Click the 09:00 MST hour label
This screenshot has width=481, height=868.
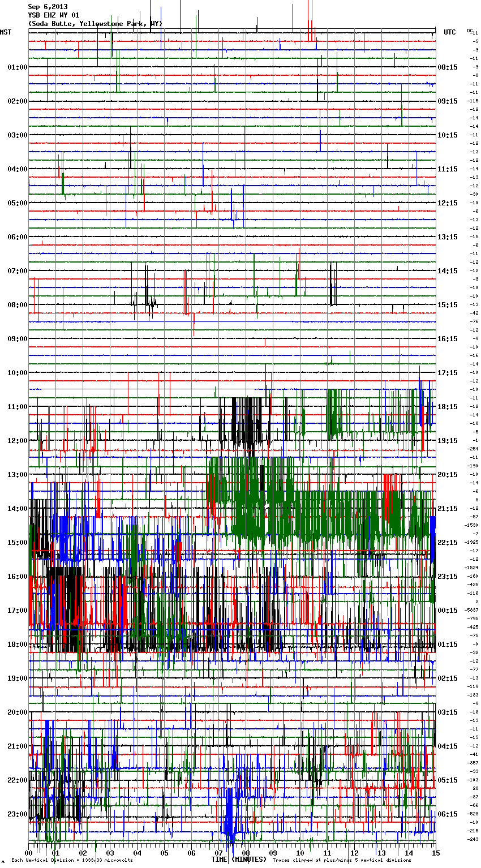18,339
